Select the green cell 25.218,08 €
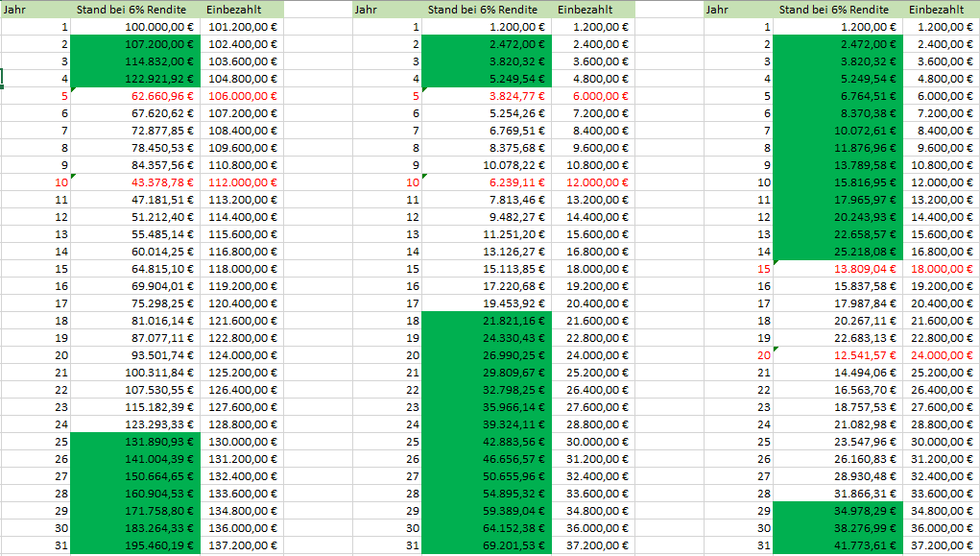 [838, 252]
